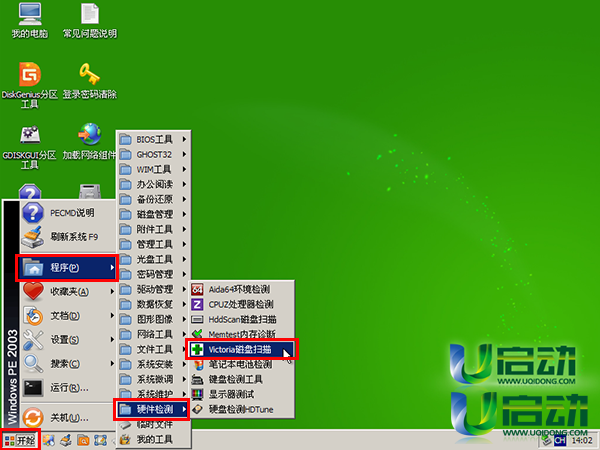Screen dimensions: 600x450
Task: Open the 驱动管理 menu entry
Action: (153, 289)
